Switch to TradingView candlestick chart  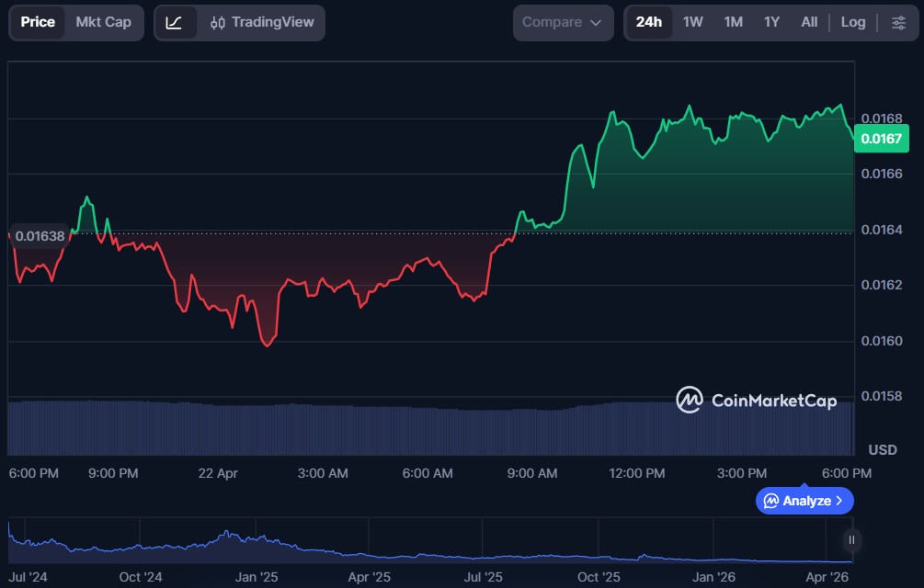coord(262,22)
